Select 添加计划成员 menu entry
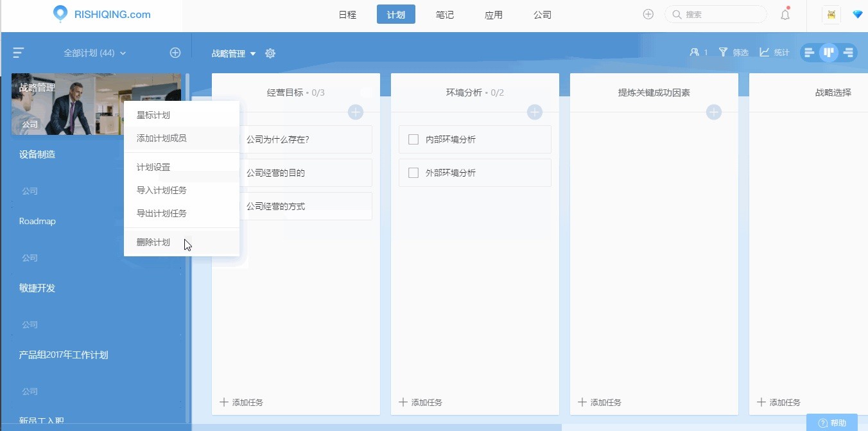The image size is (868, 431). [182, 139]
